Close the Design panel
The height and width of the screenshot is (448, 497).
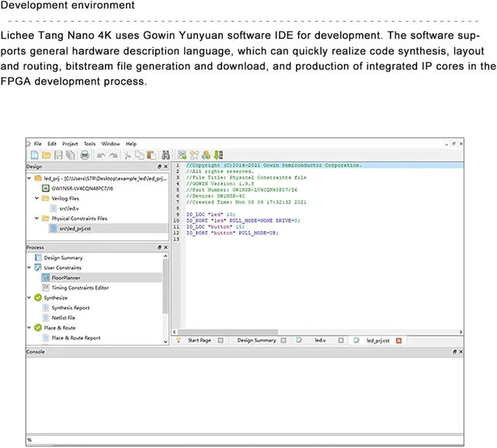165,166
